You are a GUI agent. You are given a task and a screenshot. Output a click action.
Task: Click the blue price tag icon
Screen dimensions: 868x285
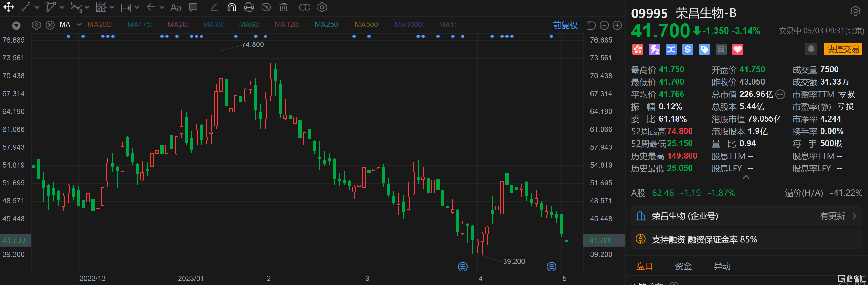(704, 50)
